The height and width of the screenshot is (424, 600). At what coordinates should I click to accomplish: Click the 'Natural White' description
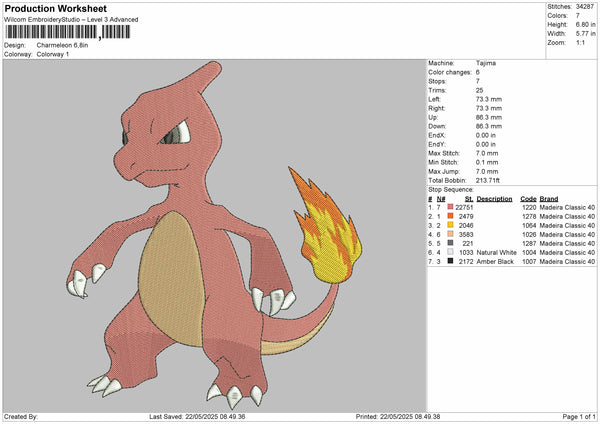[x=496, y=253]
